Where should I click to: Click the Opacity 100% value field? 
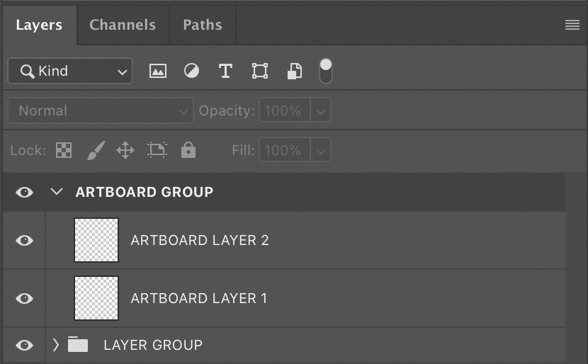pyautogui.click(x=285, y=110)
